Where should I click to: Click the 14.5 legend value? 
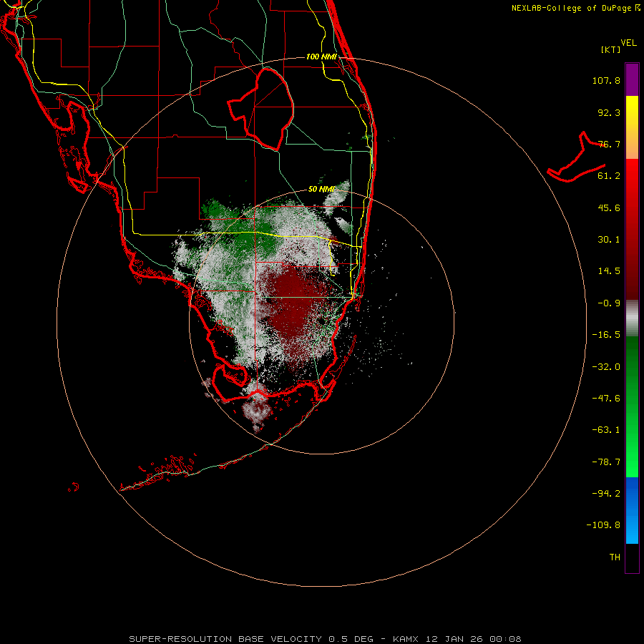pyautogui.click(x=609, y=271)
